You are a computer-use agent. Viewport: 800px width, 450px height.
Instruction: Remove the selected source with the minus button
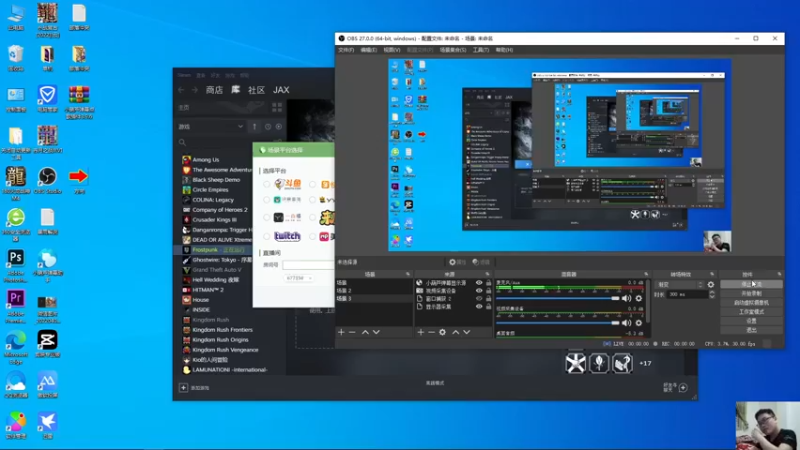click(431, 332)
